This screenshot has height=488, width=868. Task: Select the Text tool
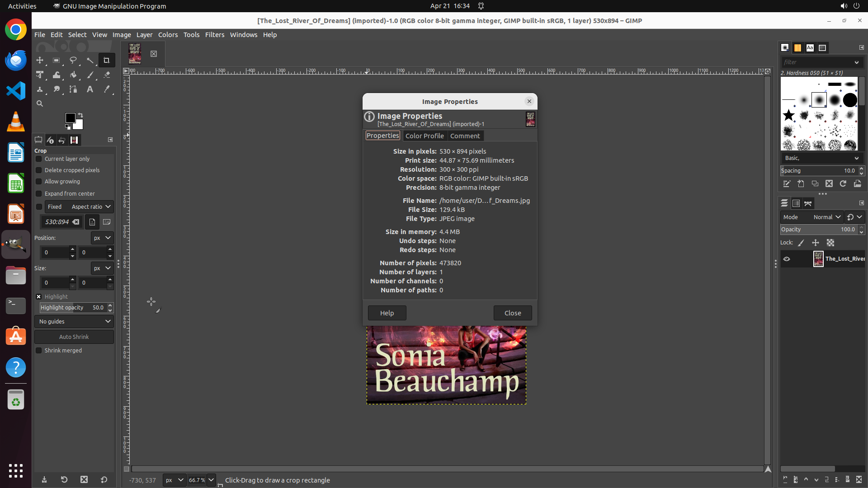pos(90,89)
